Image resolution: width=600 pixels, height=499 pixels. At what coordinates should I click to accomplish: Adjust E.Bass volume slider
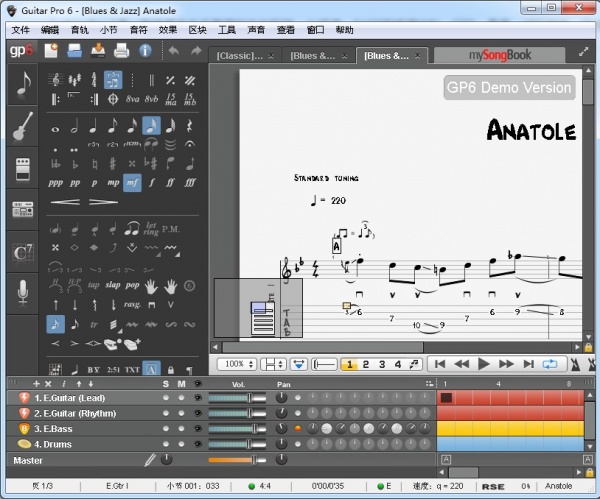[x=237, y=429]
